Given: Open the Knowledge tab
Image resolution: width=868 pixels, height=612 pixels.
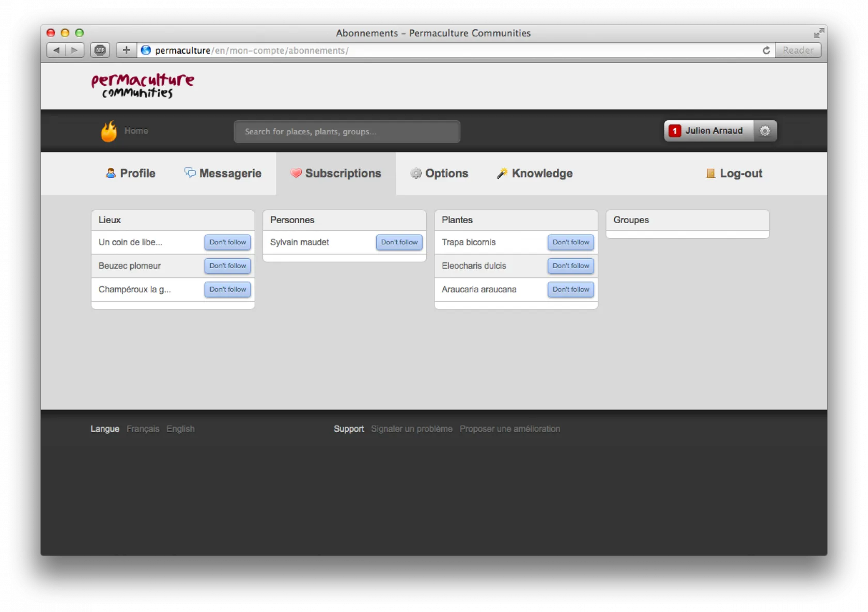Looking at the screenshot, I should (x=535, y=174).
